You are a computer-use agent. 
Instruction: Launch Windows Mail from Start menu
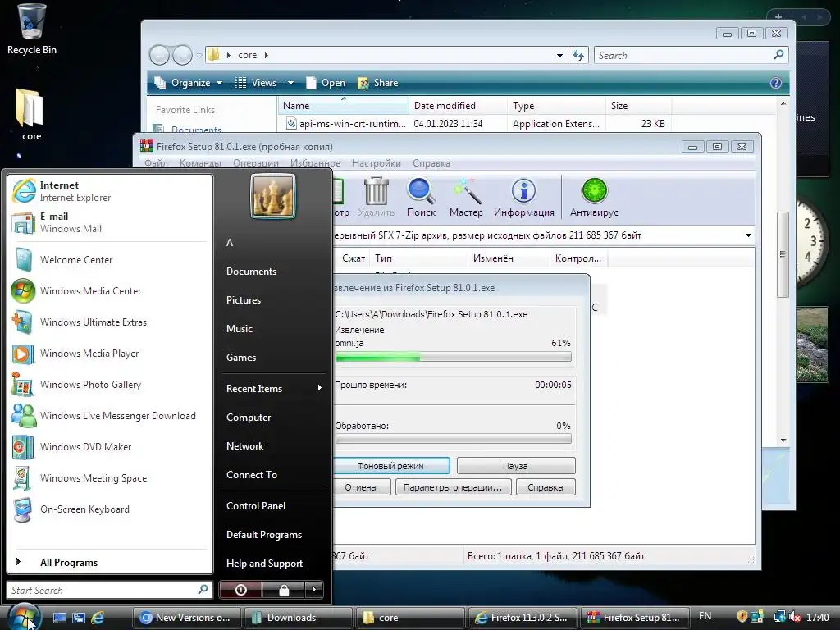(x=110, y=222)
